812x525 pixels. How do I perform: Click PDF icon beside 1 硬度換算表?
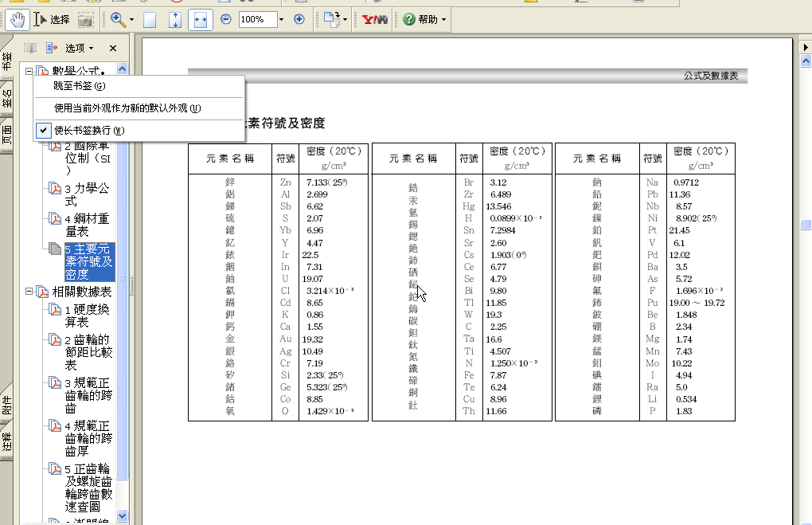(55, 309)
